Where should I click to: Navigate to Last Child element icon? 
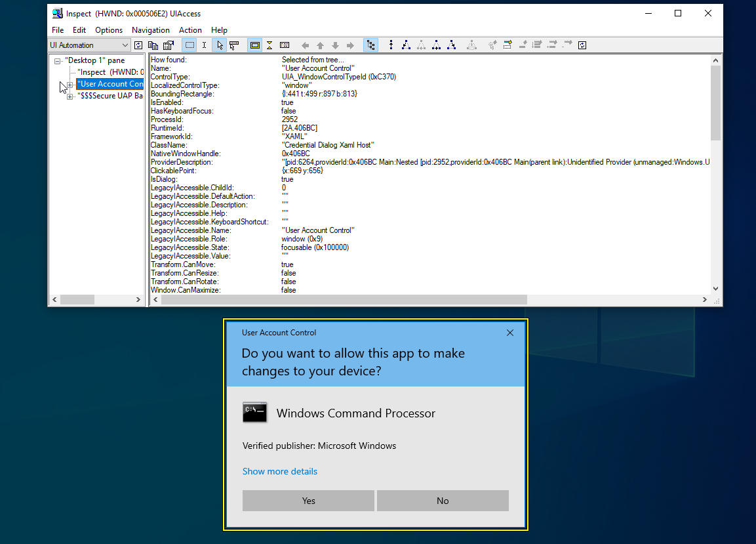(x=451, y=45)
